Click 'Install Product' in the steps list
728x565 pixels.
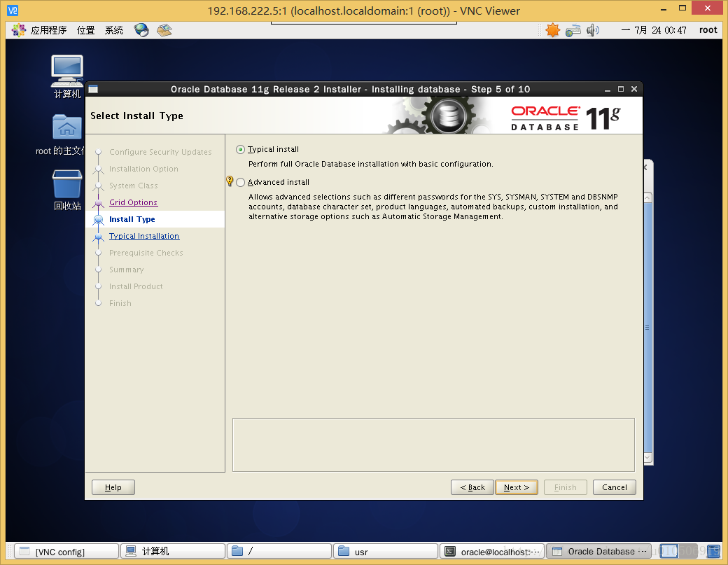pyautogui.click(x=136, y=286)
